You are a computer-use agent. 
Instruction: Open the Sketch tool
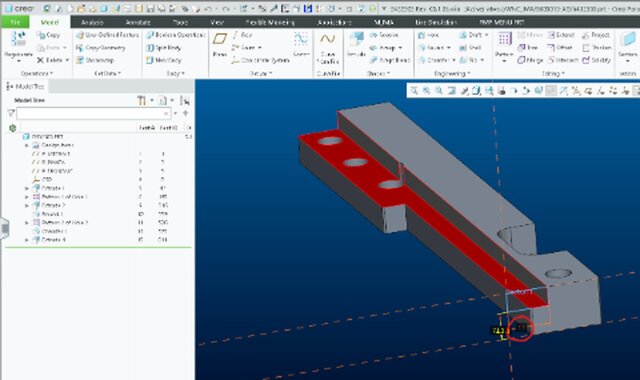pyautogui.click(x=301, y=44)
